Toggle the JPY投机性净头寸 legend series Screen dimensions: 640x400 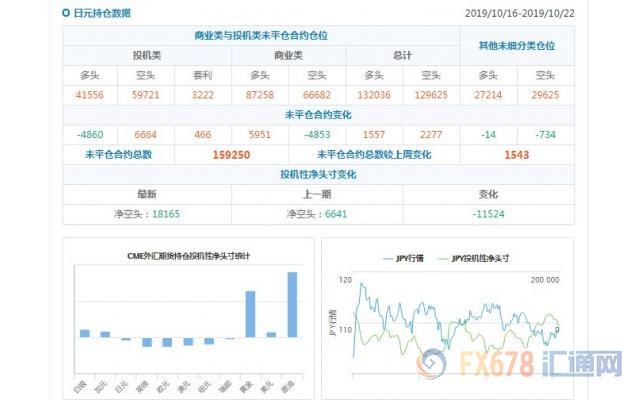(473, 258)
